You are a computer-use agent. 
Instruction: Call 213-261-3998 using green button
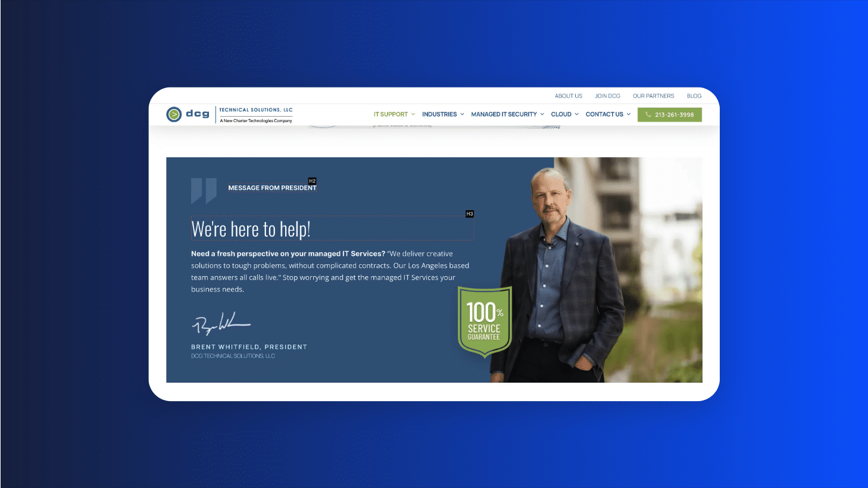[670, 115]
